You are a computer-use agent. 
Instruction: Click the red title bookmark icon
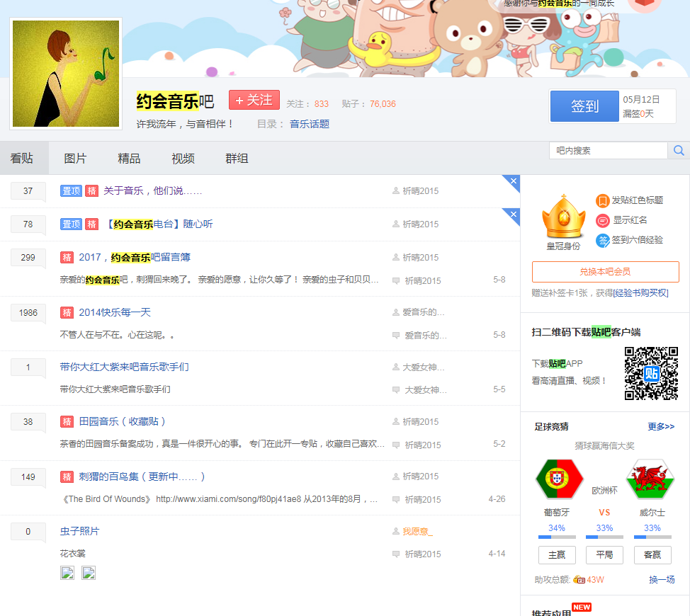[x=602, y=200]
